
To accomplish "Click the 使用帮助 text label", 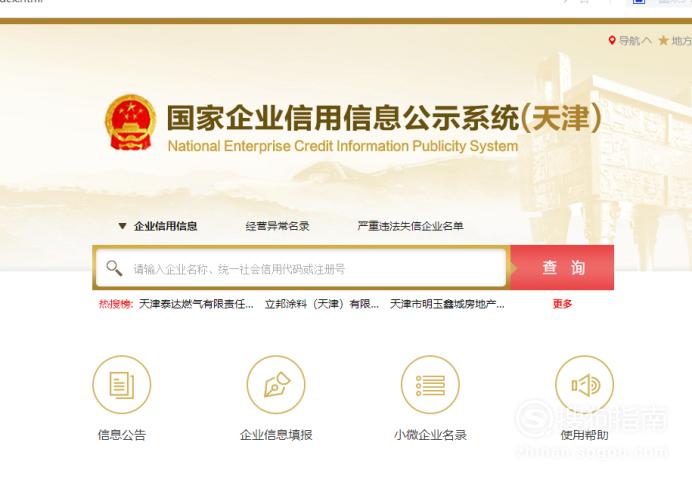I will click(x=584, y=435).
